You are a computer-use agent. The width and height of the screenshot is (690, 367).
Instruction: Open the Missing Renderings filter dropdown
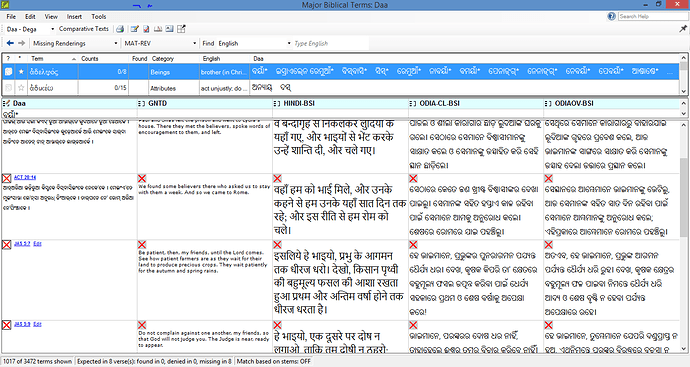click(116, 43)
